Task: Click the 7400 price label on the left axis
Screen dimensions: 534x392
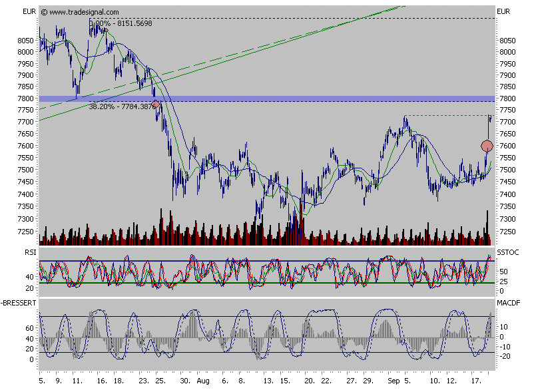Action: [x=25, y=194]
